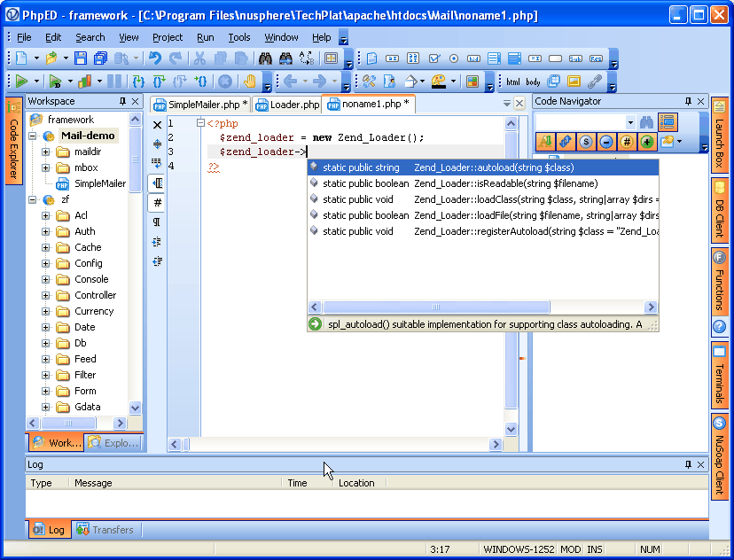Toggle the public members filter in Code Navigator
The height and width of the screenshot is (560, 734).
(646, 141)
